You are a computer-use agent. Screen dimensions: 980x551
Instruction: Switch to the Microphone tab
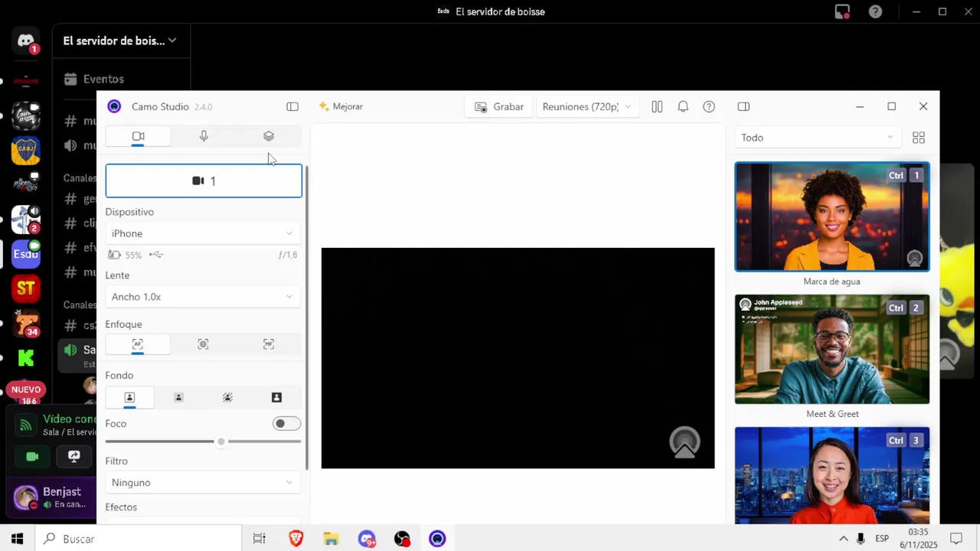click(x=204, y=136)
